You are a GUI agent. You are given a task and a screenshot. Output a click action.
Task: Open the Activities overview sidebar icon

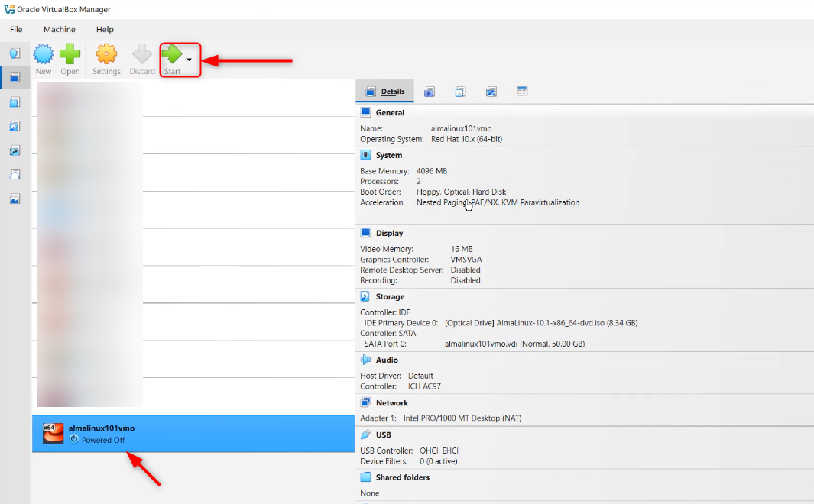[15, 199]
